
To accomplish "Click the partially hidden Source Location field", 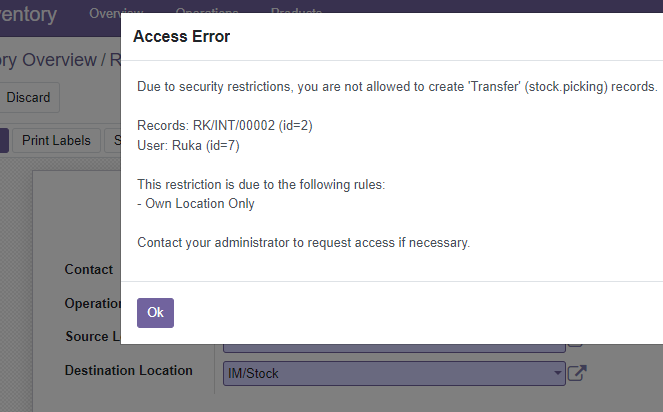I will pos(394,348).
